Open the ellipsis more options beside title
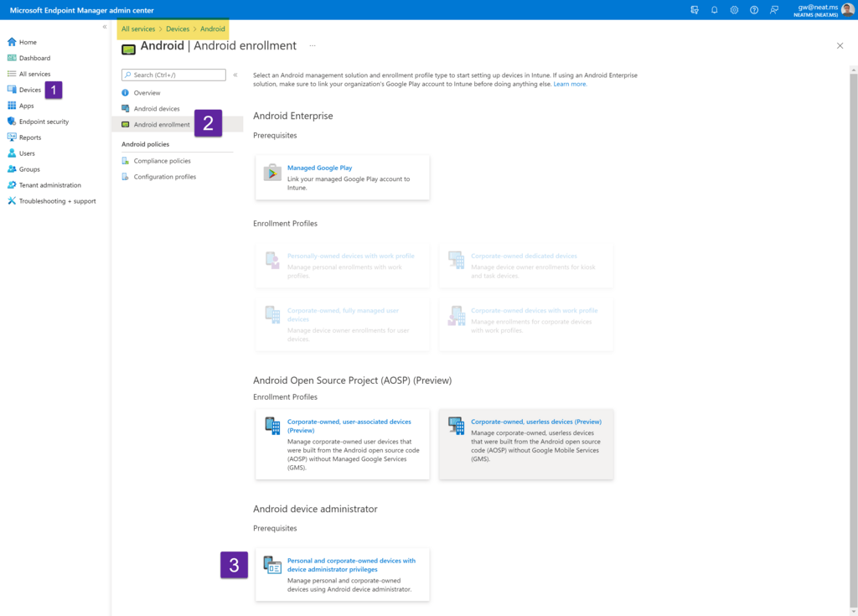Screen dimensions: 858x616 (313, 46)
